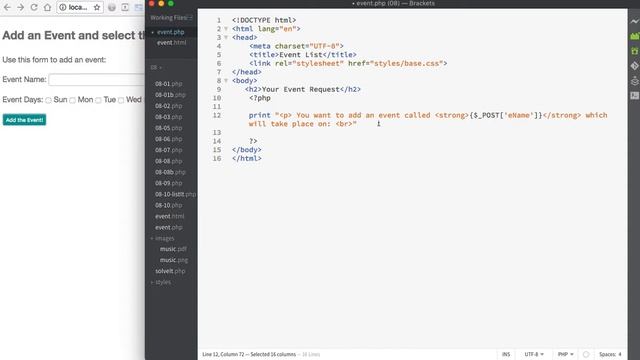Check the Wed day checkbox
This screenshot has height=360, width=640.
121,100
